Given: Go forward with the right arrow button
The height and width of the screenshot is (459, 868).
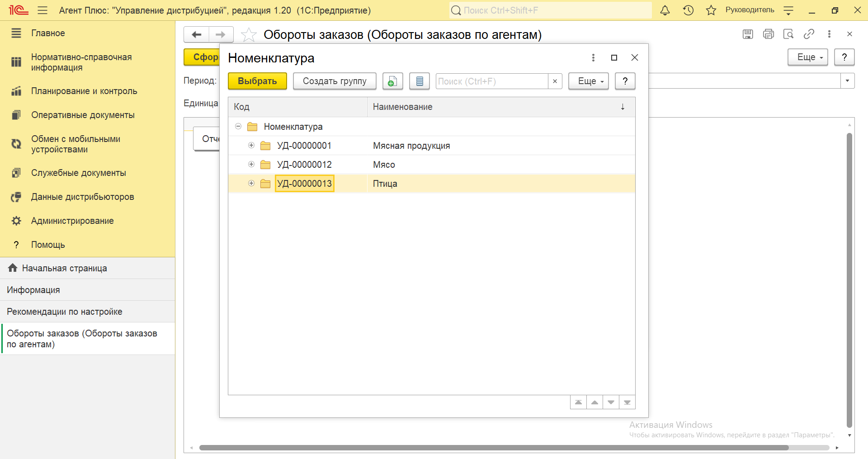Looking at the screenshot, I should coord(221,34).
